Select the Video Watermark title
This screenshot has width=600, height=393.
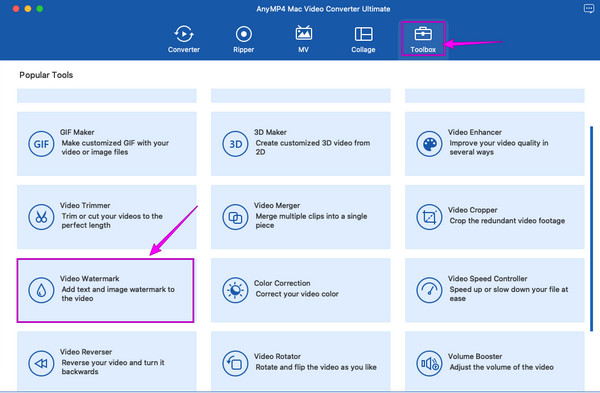coord(90,279)
